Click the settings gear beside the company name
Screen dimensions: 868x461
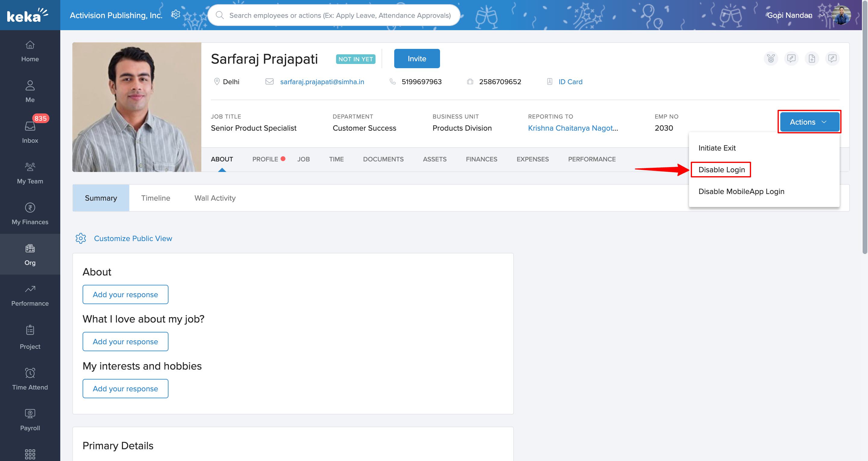point(175,14)
